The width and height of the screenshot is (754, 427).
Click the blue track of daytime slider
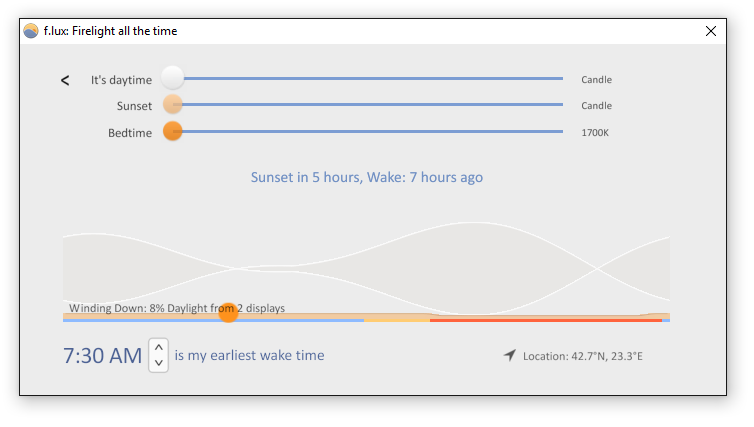click(373, 78)
